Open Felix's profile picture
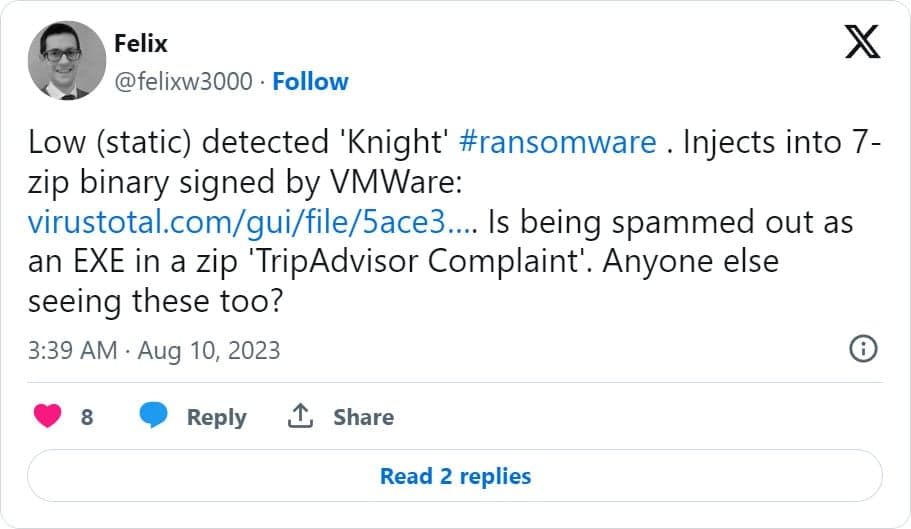Screen dimensions: 911x529 point(67,61)
